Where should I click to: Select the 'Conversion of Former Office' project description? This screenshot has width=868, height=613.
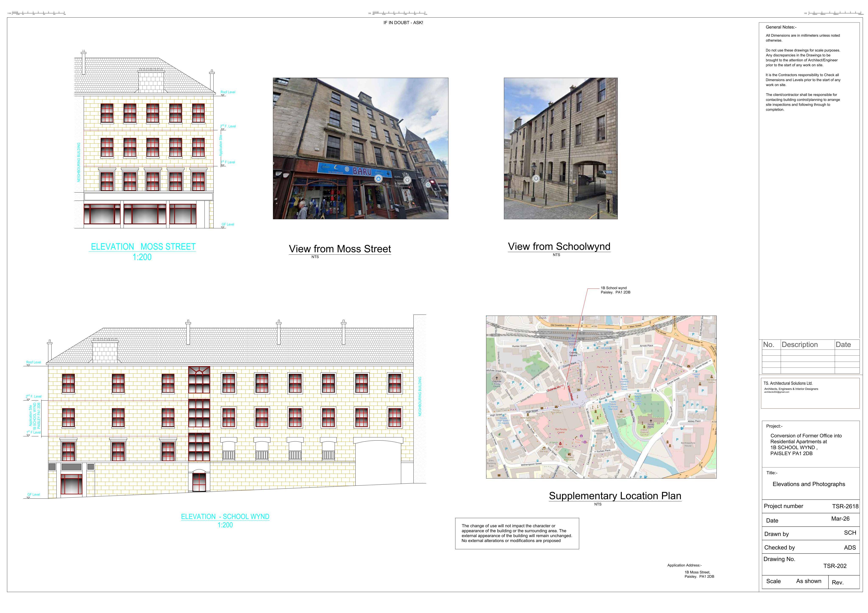806,444
